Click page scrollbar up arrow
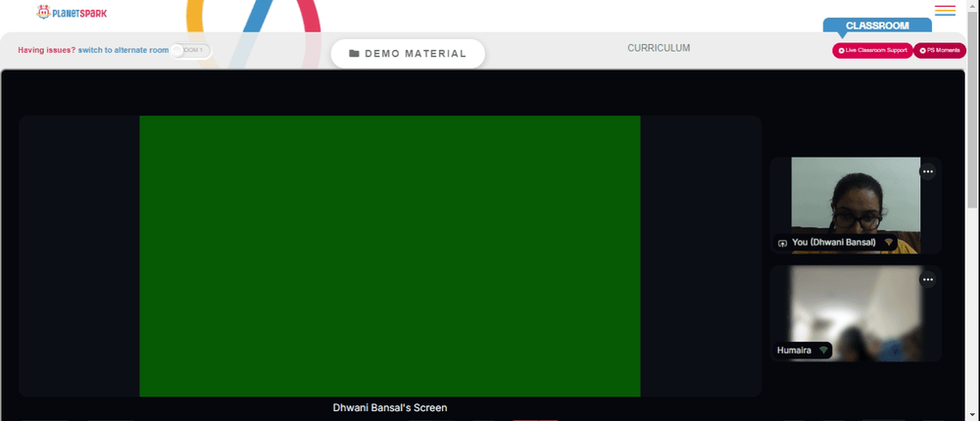 click(x=974, y=5)
